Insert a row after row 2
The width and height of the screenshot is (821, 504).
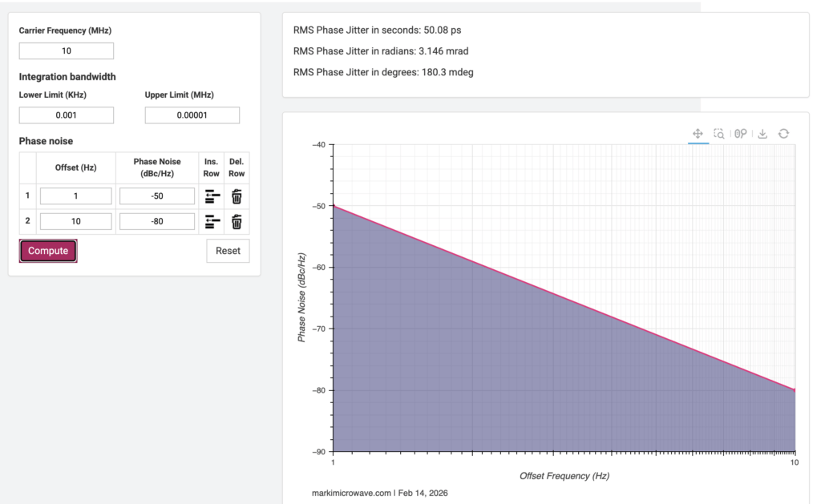[x=212, y=222]
